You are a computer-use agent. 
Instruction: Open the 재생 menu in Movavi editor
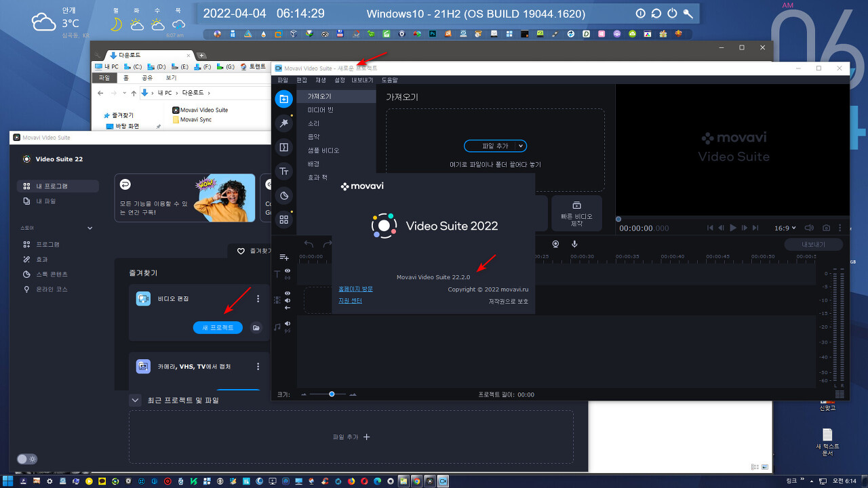point(321,80)
